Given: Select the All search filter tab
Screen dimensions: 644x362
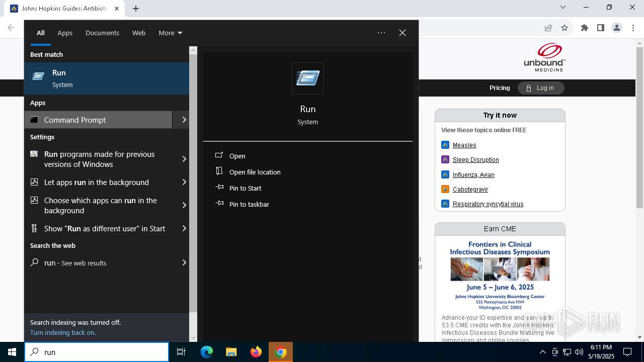Looking at the screenshot, I should point(41,33).
